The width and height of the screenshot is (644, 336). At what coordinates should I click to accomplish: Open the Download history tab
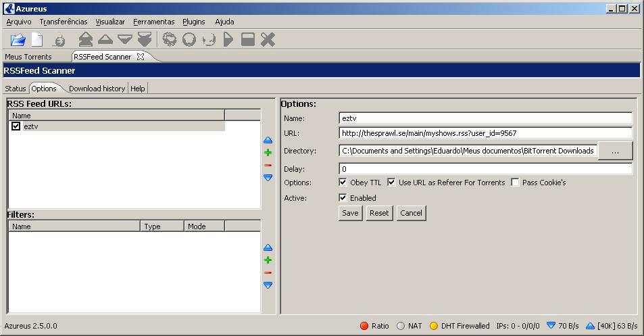97,89
